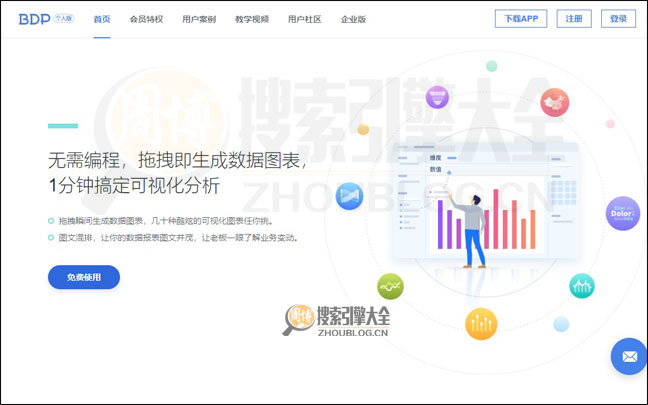Viewport: 648px width, 405px height.
Task: Select the 首页 tab
Action: coord(102,19)
